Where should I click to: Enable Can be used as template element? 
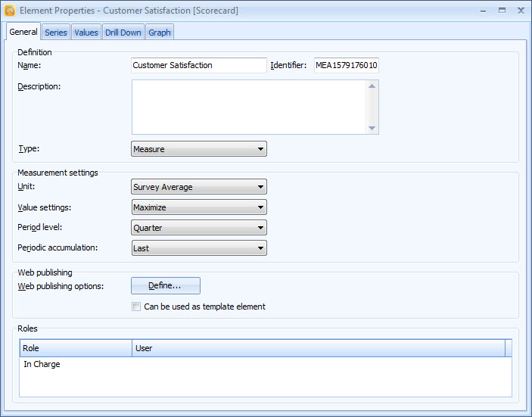(x=136, y=307)
